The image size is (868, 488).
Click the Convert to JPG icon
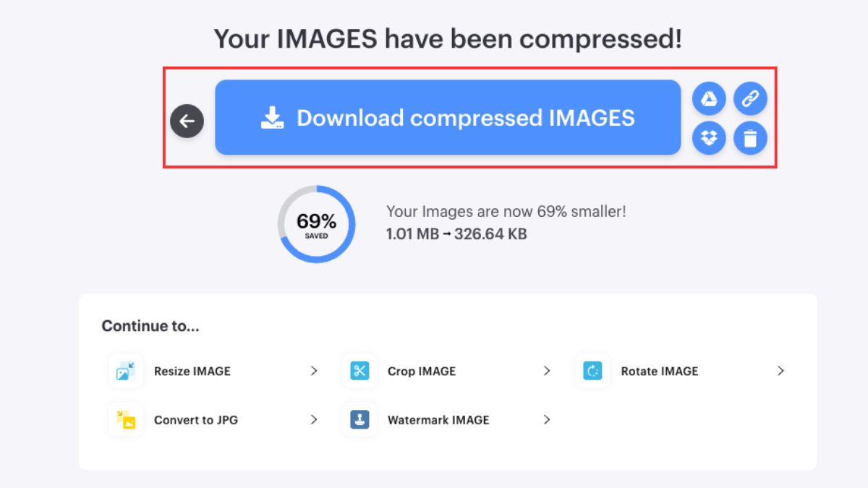coord(126,419)
